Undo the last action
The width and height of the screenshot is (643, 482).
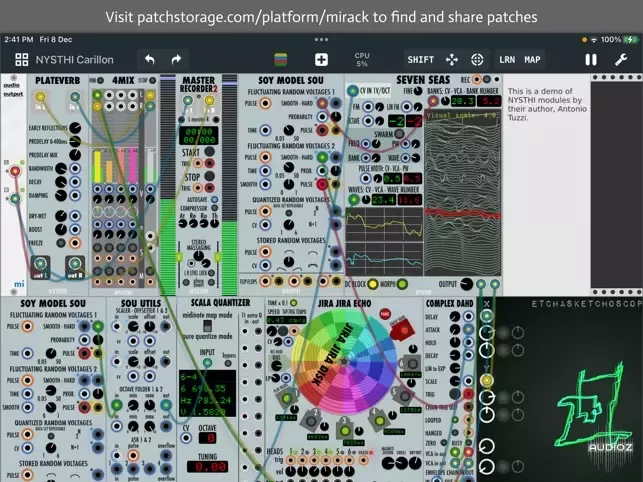click(x=150, y=59)
